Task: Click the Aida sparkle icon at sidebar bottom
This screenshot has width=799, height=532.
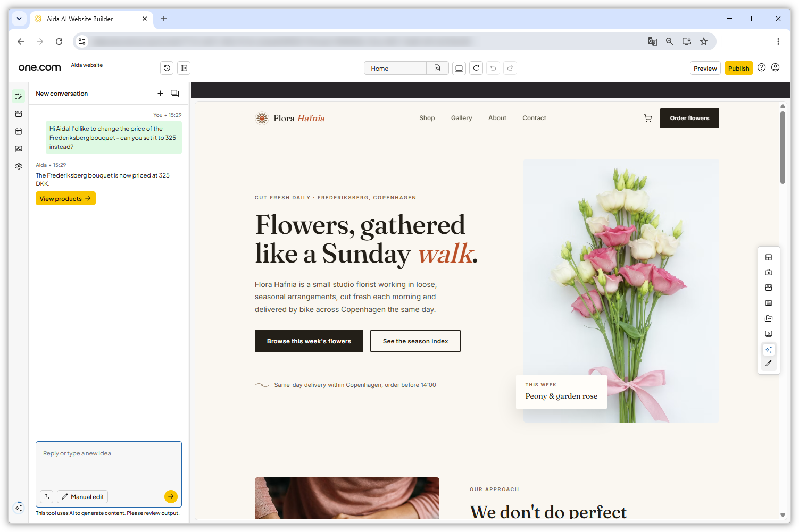Action: pyautogui.click(x=19, y=508)
